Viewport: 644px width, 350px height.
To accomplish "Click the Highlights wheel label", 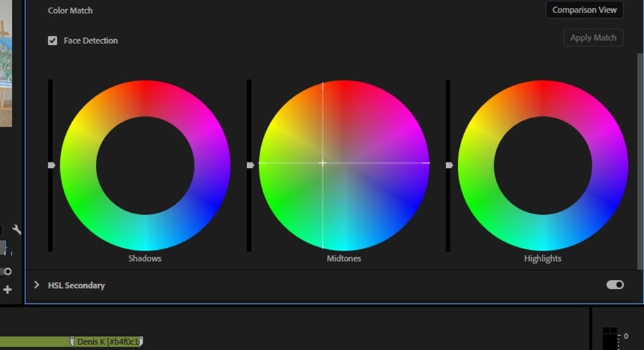I will click(542, 258).
